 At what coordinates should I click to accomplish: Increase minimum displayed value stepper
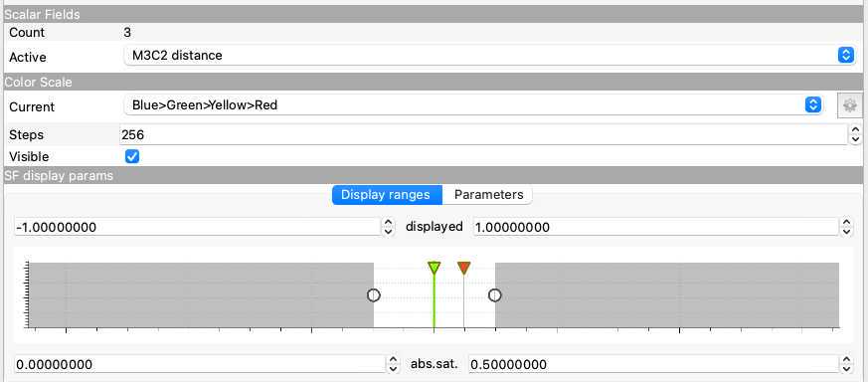(389, 223)
